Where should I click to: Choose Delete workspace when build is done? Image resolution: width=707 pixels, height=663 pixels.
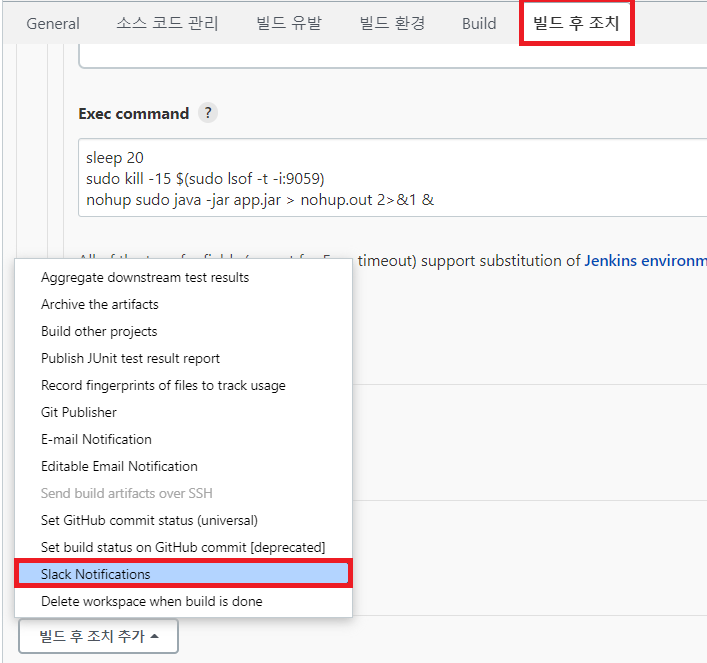184,601
